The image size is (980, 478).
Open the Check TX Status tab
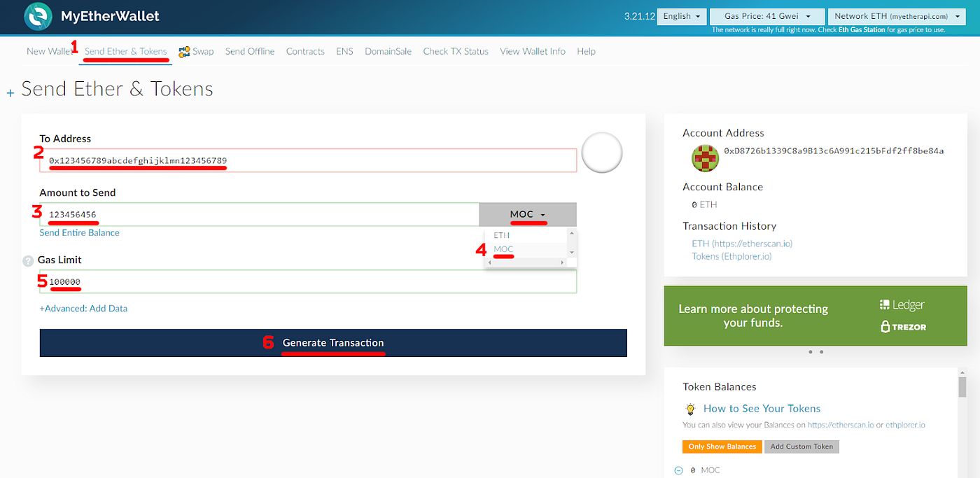[x=456, y=51]
